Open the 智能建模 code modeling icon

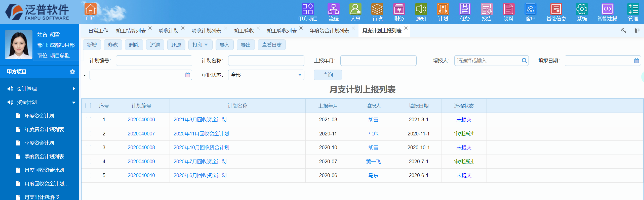(607, 10)
